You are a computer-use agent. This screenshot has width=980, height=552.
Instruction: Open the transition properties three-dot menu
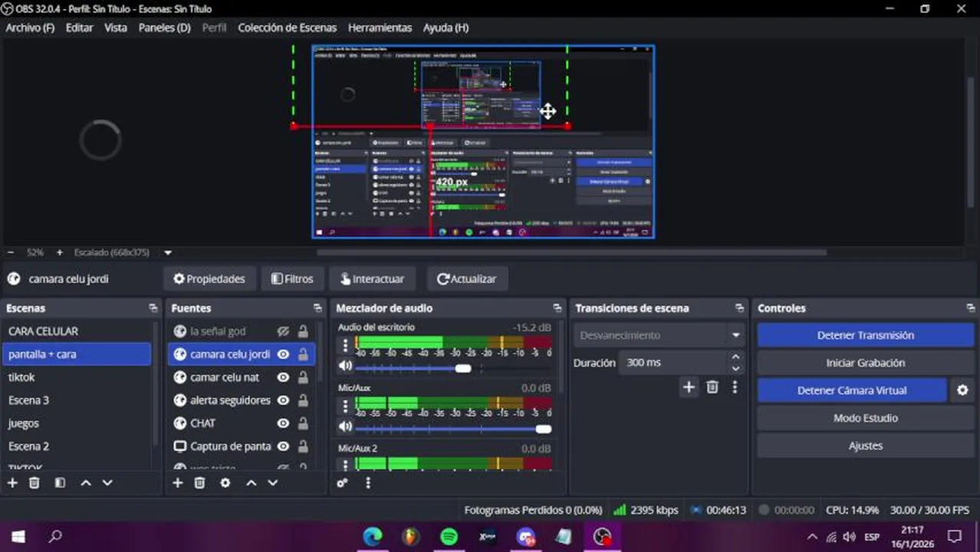(735, 387)
